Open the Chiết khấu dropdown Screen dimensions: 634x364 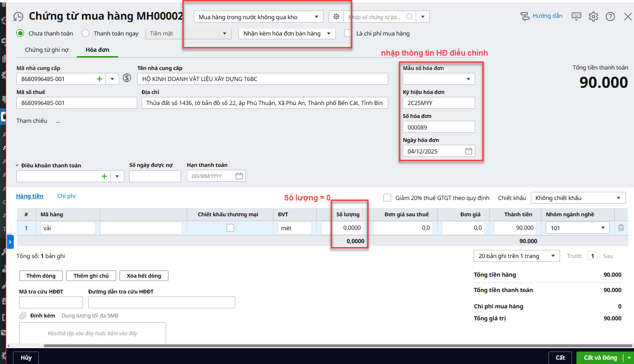[x=578, y=198]
